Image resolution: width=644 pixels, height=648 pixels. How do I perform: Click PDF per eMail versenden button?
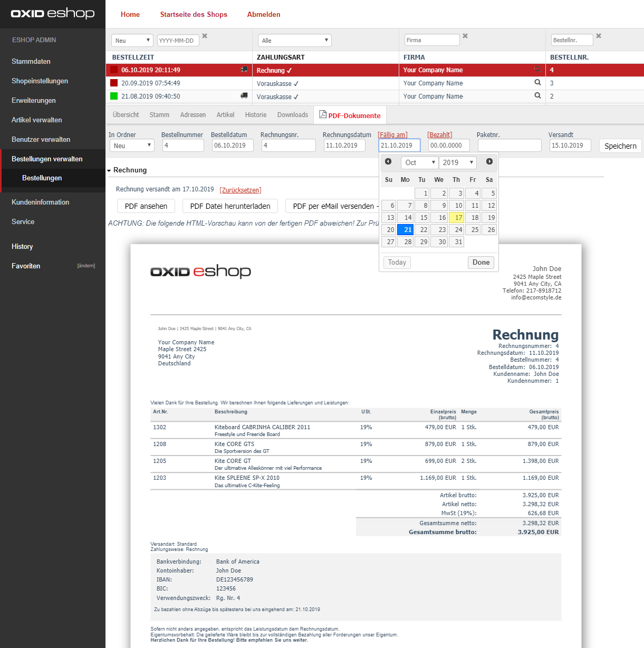coord(332,206)
